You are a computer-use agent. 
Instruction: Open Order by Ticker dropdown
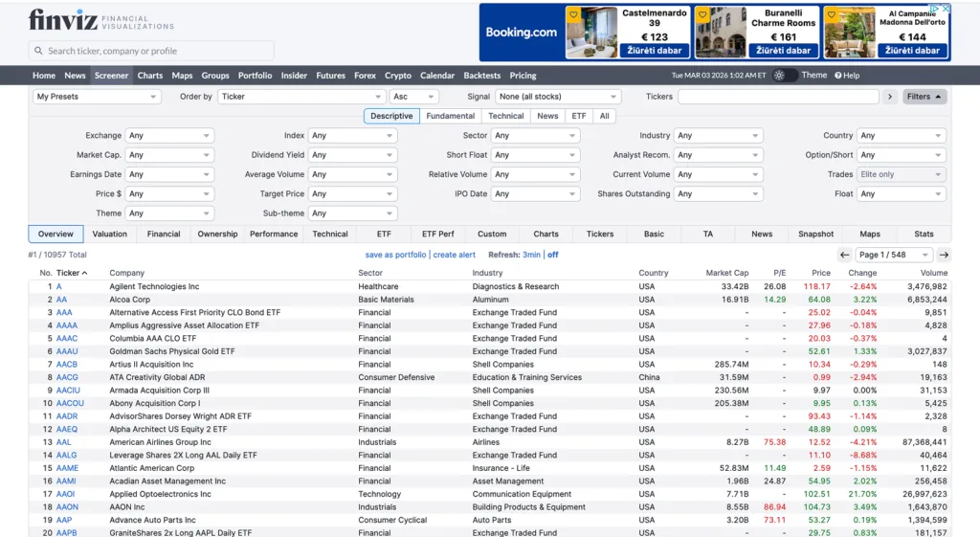pyautogui.click(x=301, y=97)
